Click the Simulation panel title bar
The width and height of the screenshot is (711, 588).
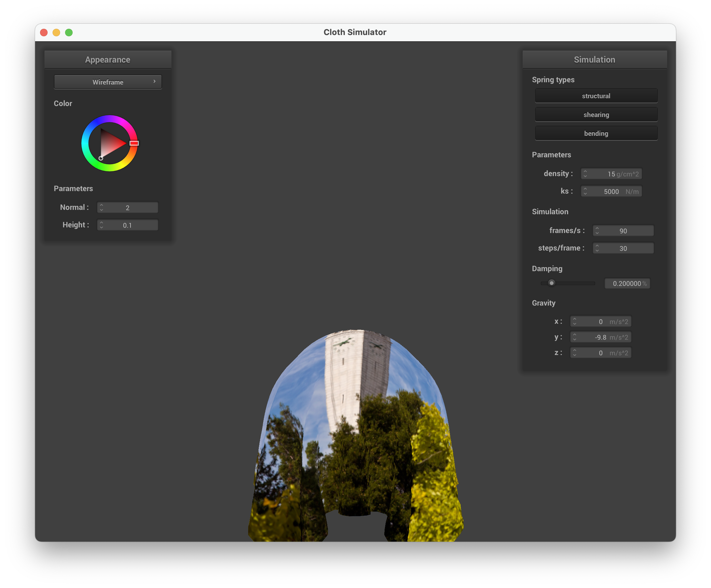coord(594,59)
